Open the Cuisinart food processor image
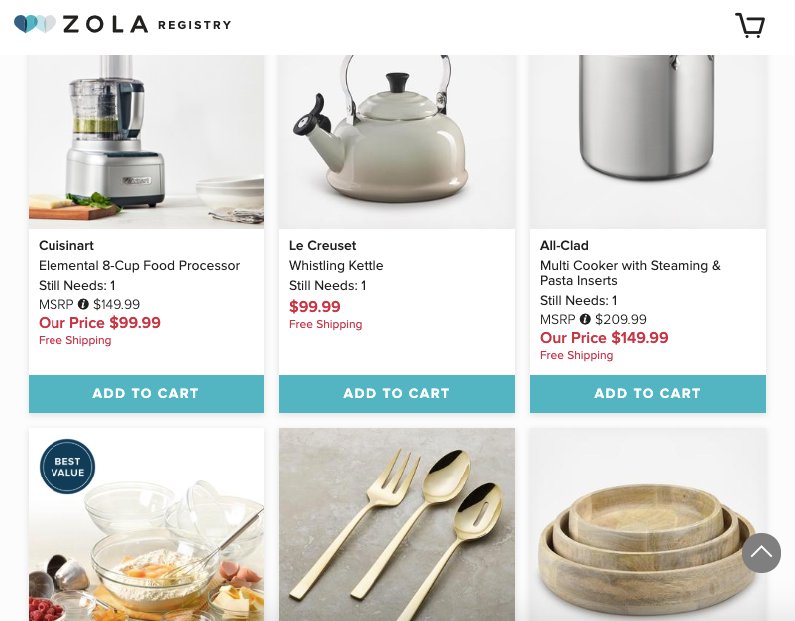Viewport: 795px width, 621px height. coord(146,142)
